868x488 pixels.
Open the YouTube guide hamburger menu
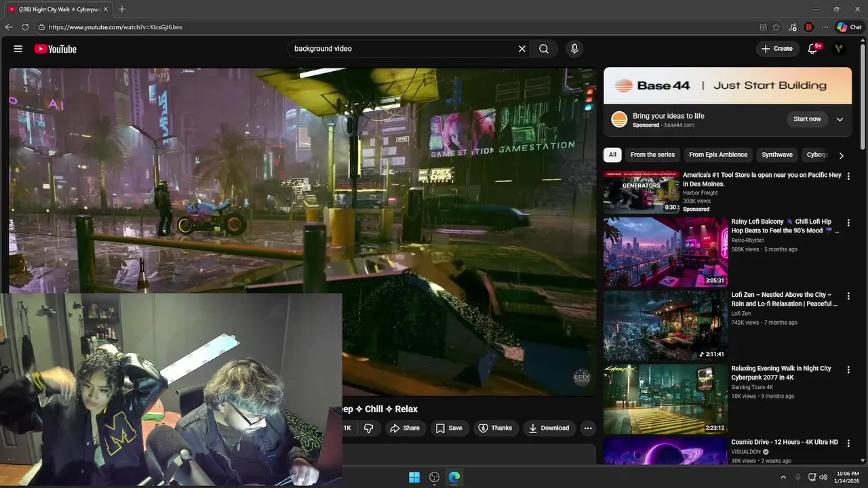(18, 49)
